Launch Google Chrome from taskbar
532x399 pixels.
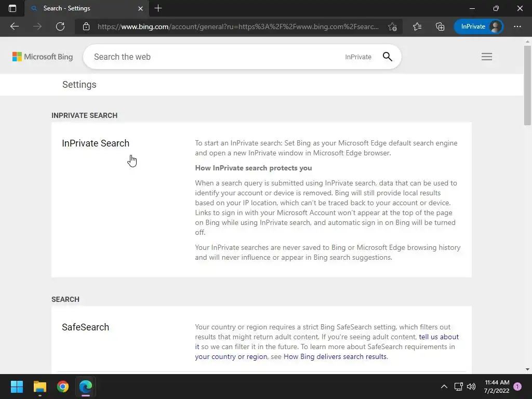coord(63,387)
